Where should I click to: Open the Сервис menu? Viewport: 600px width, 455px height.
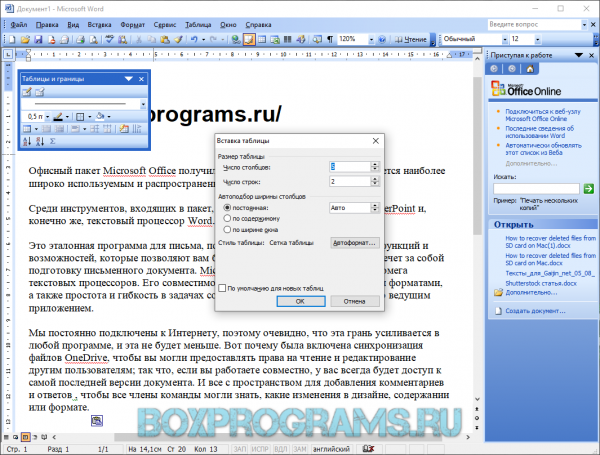point(165,25)
